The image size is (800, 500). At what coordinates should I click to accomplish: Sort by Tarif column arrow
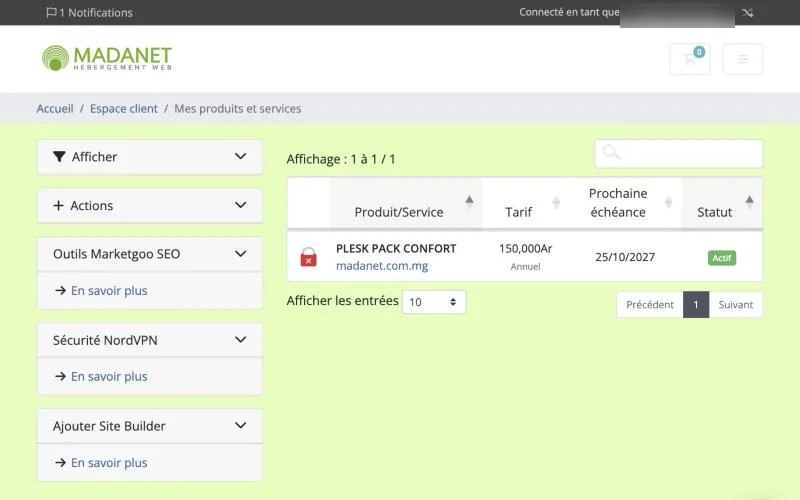(556, 203)
